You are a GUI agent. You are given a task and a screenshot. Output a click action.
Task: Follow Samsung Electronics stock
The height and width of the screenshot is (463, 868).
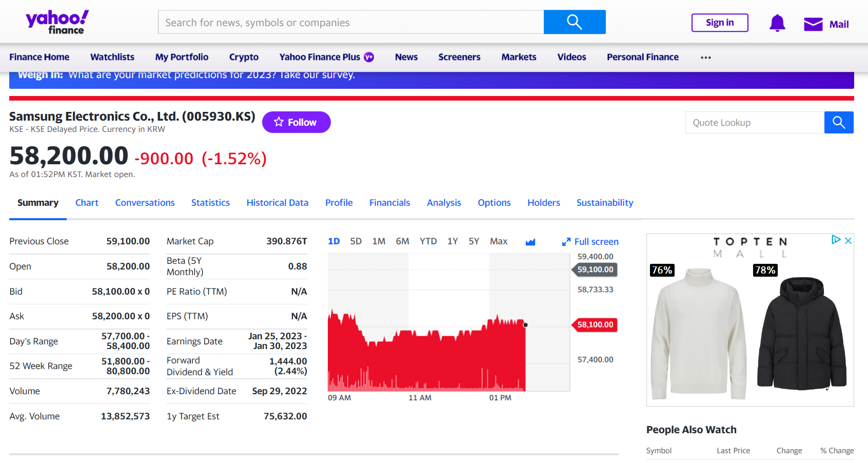coord(297,122)
